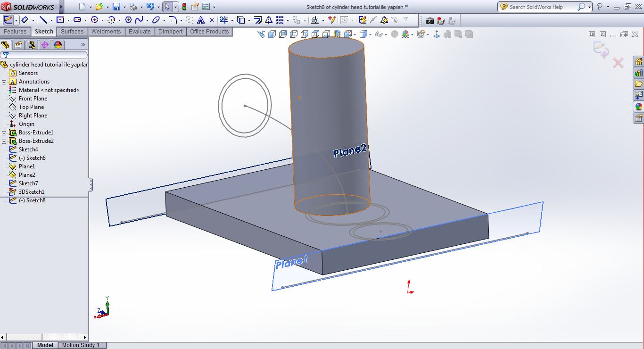Select the Line sketch tool
This screenshot has height=349, width=644.
tap(43, 20)
